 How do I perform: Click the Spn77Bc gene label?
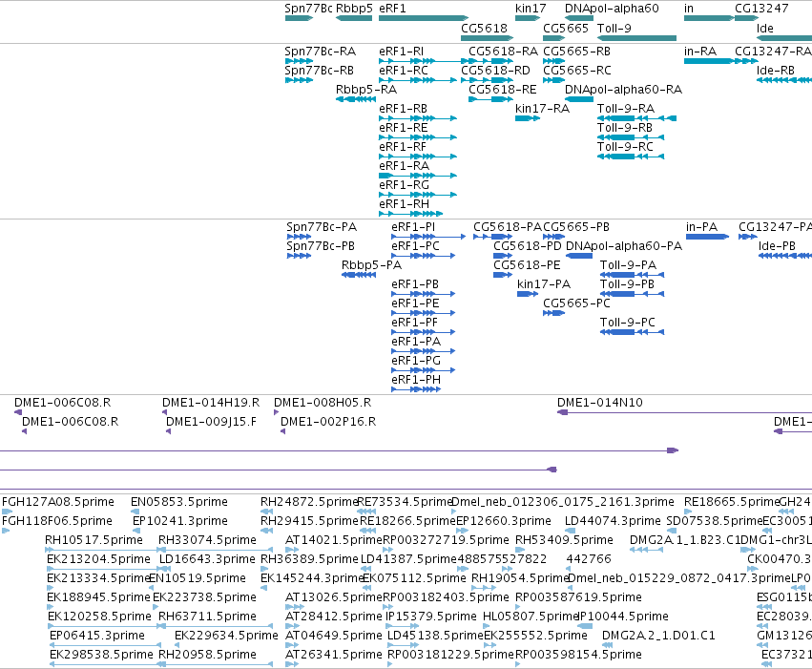(x=308, y=9)
